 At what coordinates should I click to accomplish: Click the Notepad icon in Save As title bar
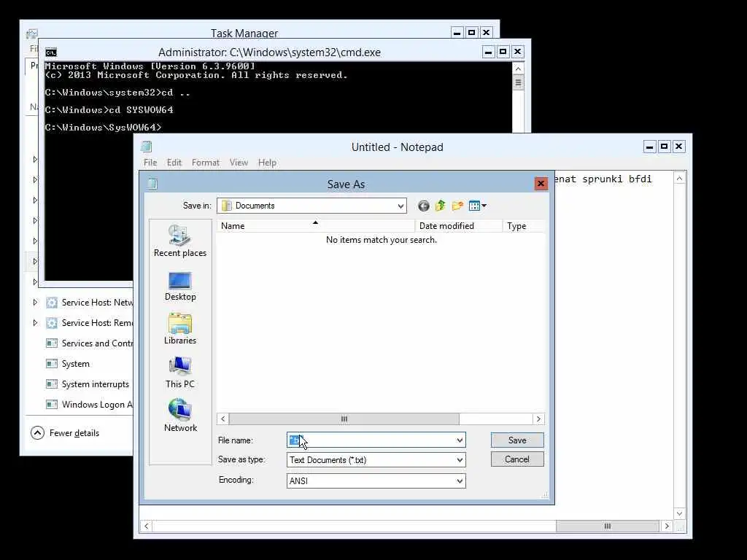click(152, 184)
